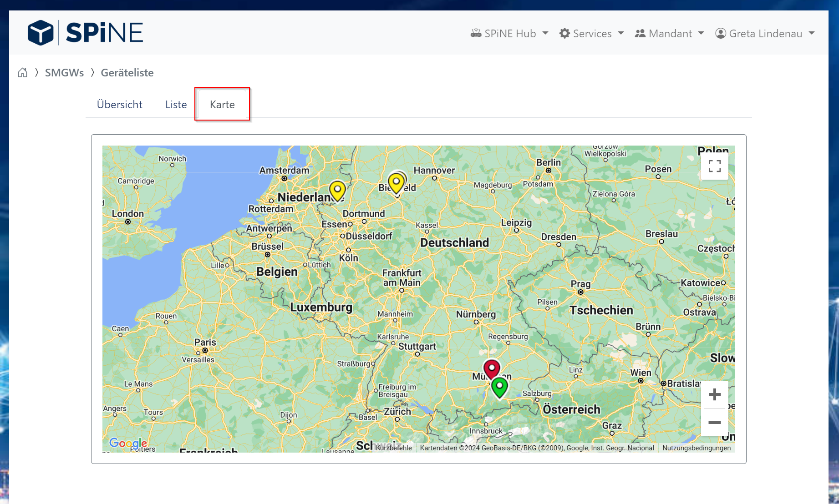Click the Dresden label on the map
Viewport: 839px width, 504px height.
pyautogui.click(x=559, y=237)
